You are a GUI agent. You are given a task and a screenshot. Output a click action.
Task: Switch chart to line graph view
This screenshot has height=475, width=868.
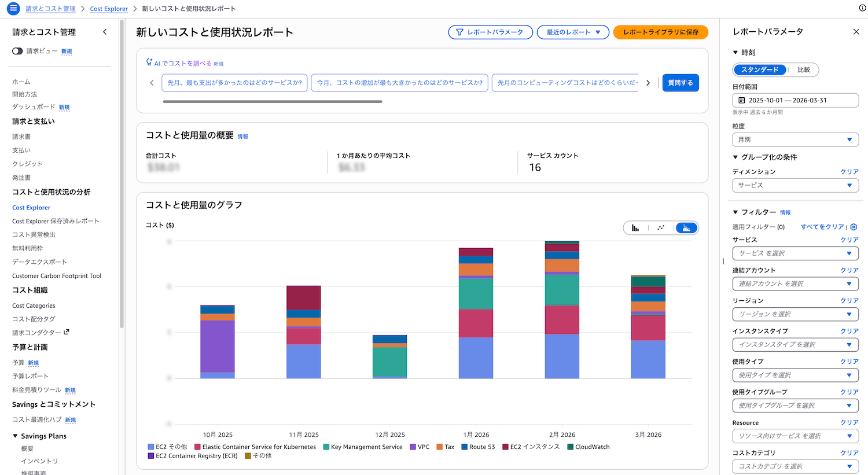661,228
